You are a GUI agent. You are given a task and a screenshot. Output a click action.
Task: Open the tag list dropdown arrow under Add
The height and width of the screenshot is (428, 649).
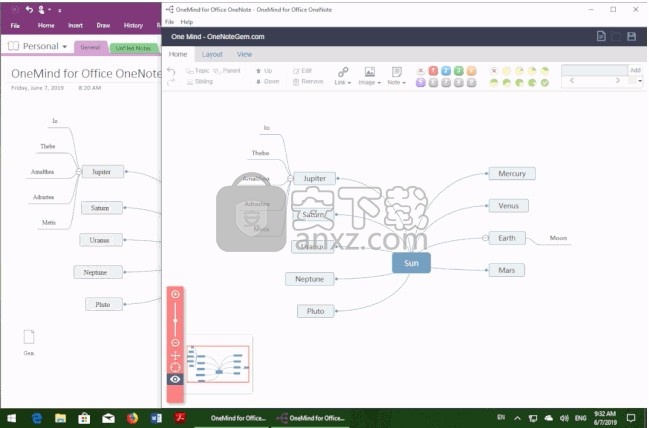point(640,81)
